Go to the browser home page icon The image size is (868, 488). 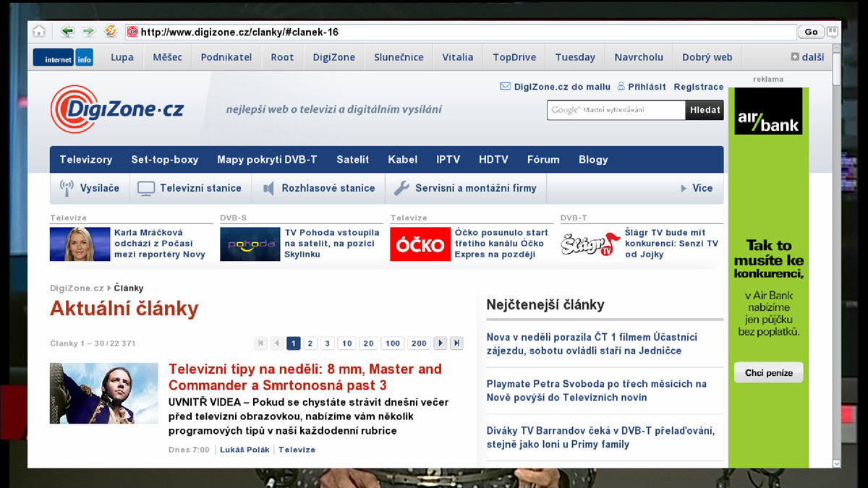coord(39,31)
